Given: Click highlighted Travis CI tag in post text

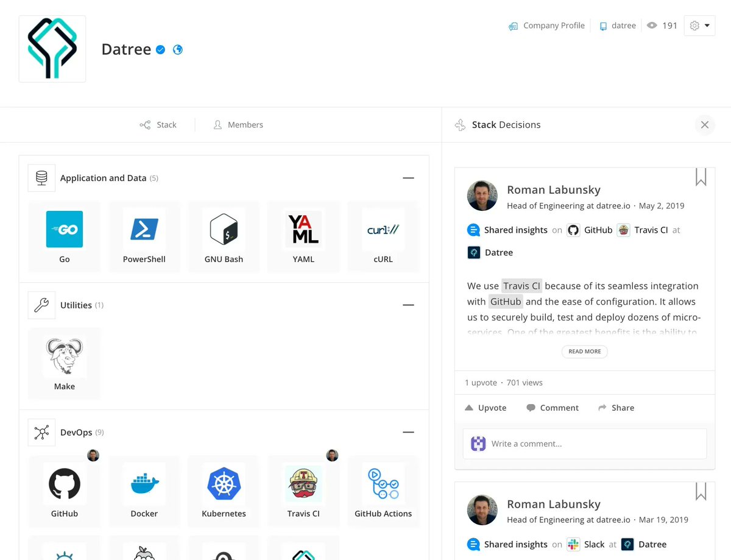Looking at the screenshot, I should tap(522, 286).
